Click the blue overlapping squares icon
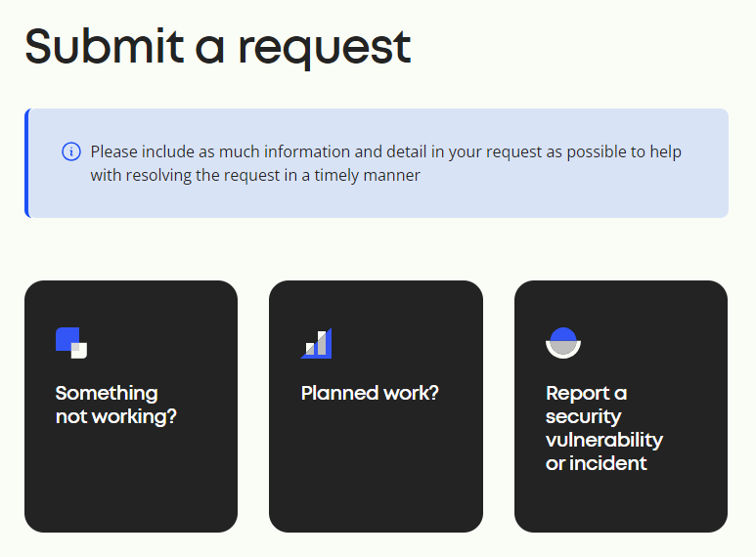 (x=71, y=343)
